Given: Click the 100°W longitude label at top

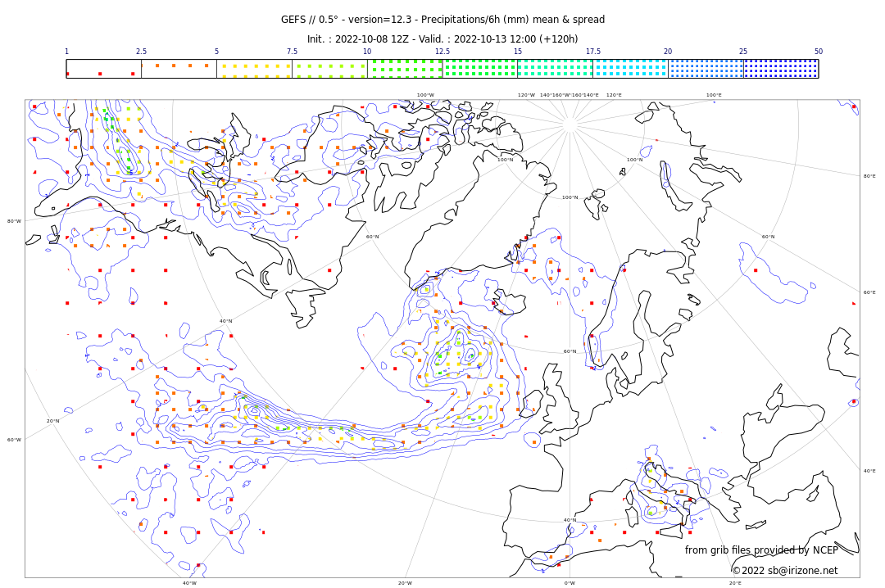Looking at the screenshot, I should 425,95.
